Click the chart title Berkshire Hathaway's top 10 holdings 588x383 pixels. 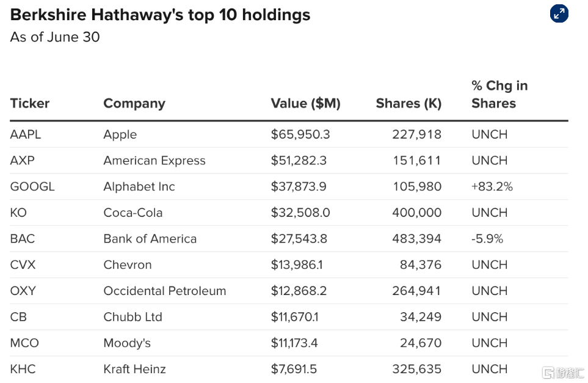click(x=160, y=15)
